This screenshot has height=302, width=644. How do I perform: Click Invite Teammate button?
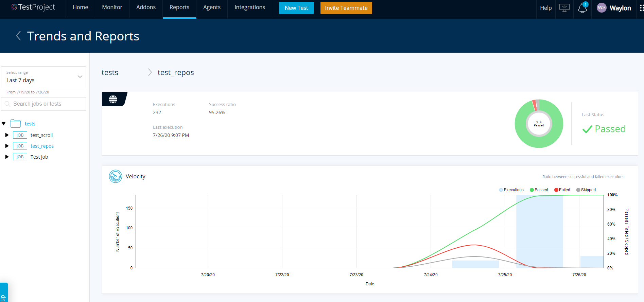(x=346, y=8)
